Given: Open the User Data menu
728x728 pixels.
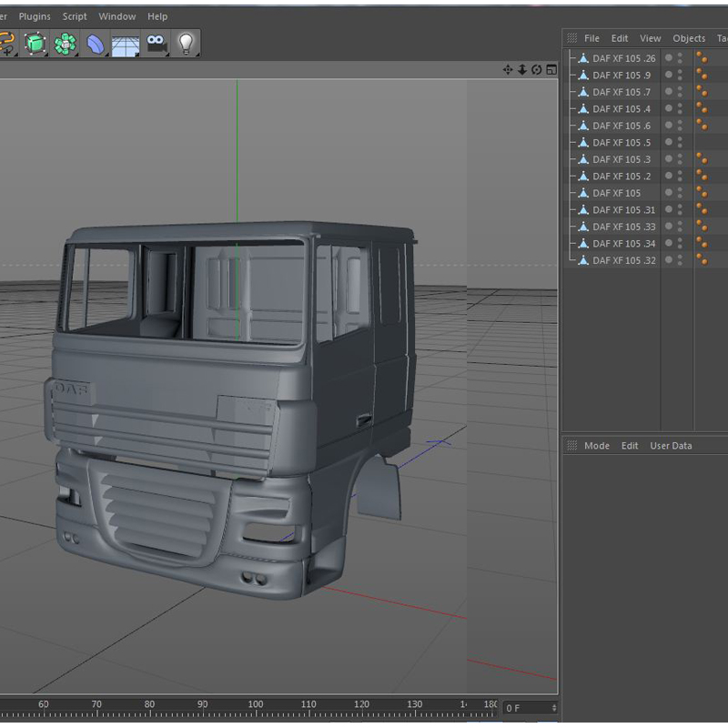Looking at the screenshot, I should 671,446.
